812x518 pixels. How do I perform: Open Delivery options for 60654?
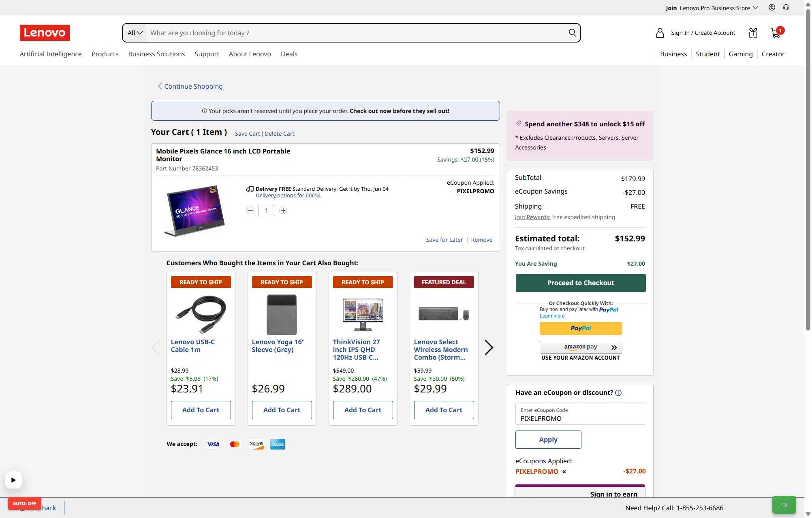(288, 195)
